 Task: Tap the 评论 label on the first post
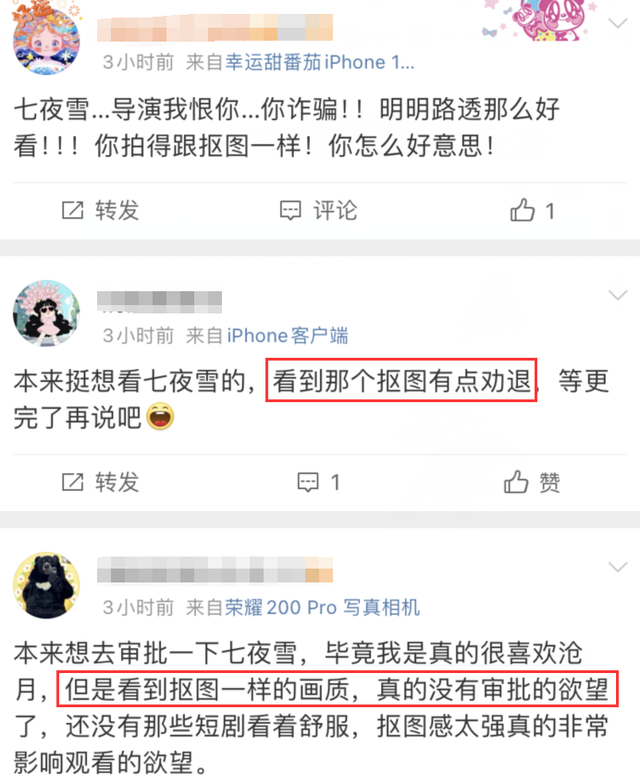coord(335,210)
